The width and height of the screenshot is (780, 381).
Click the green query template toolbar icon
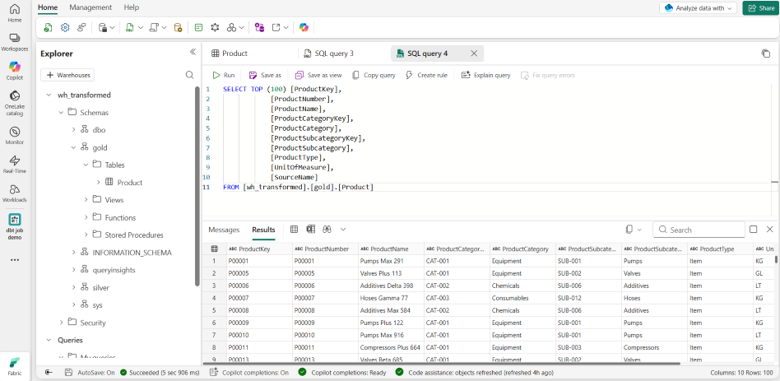click(x=198, y=28)
